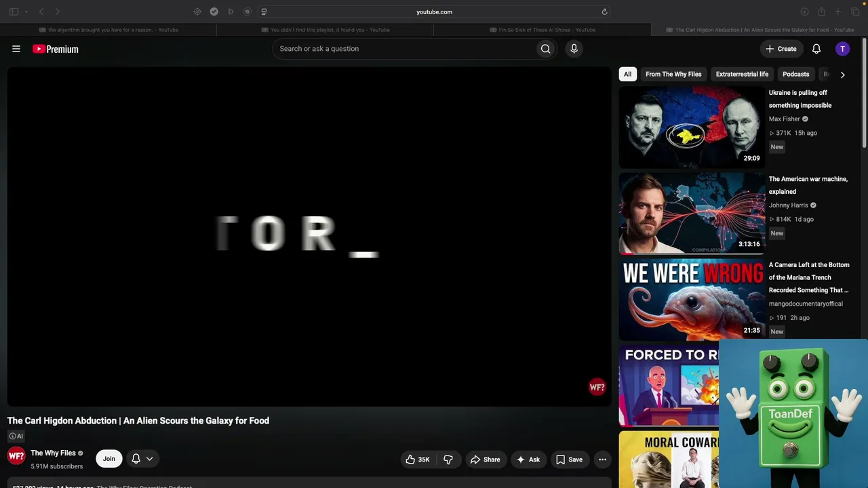Open YouTube notifications bell in header
868x488 pixels.
pyautogui.click(x=816, y=49)
